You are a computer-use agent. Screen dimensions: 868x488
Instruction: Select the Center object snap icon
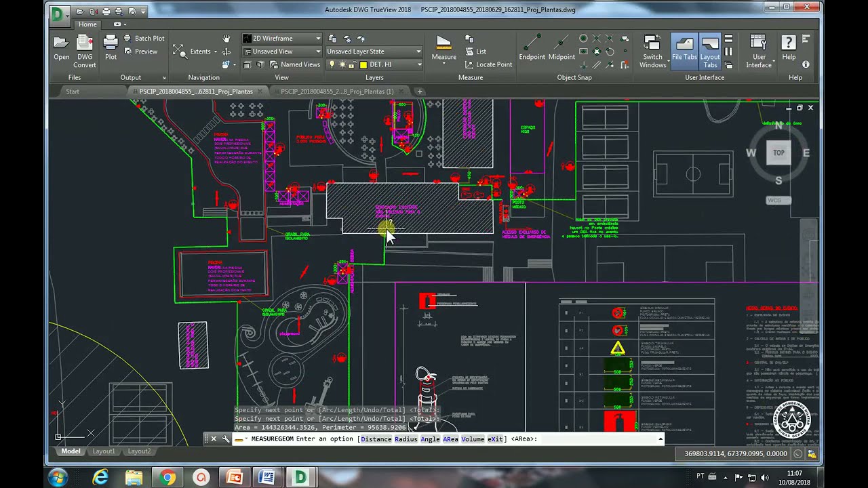(x=583, y=39)
